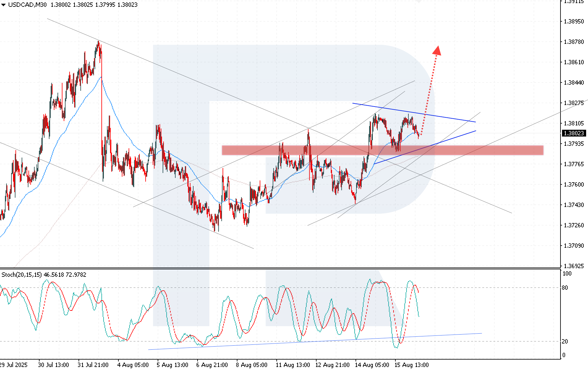The image size is (588, 371).
Task: Select the Stochastic 80 level label
Action: point(565,288)
